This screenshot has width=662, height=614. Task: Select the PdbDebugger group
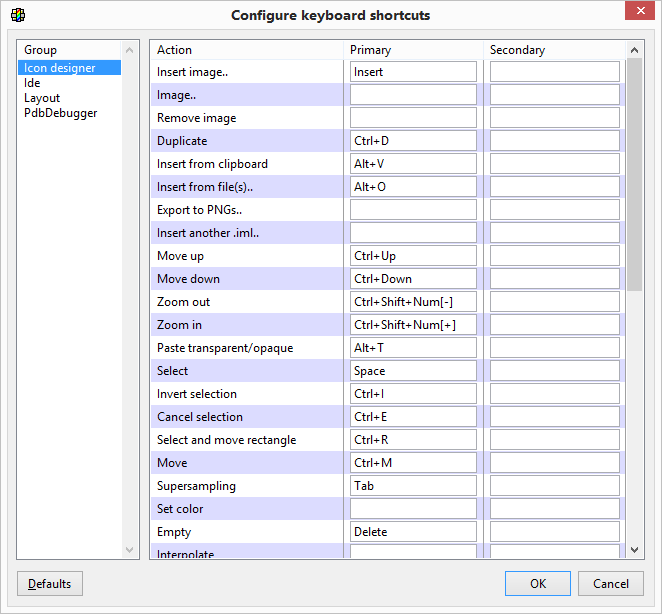[x=61, y=113]
